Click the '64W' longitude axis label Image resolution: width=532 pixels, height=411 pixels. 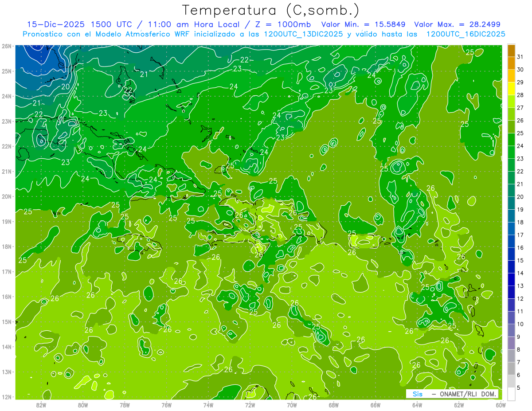click(417, 405)
